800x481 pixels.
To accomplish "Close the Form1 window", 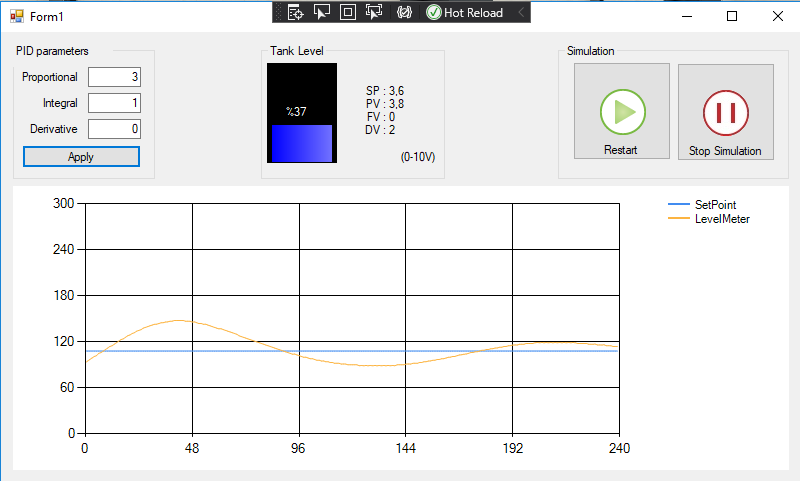I will [778, 16].
